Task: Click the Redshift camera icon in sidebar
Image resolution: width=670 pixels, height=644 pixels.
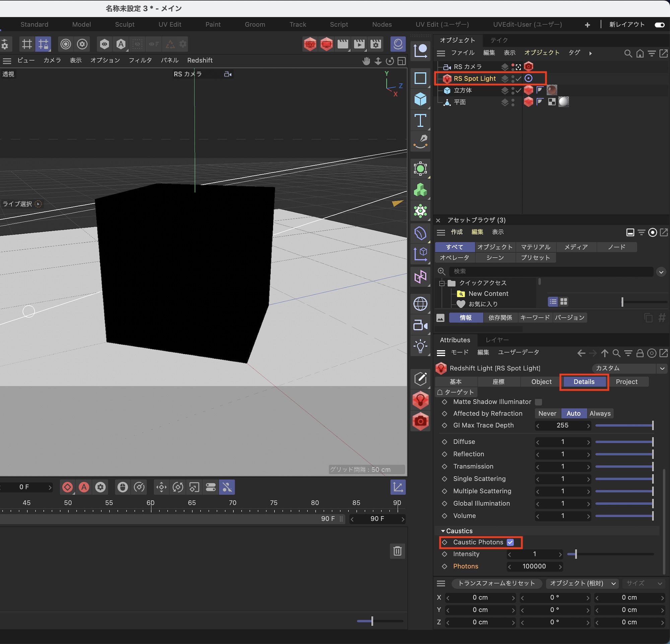Action: (420, 421)
